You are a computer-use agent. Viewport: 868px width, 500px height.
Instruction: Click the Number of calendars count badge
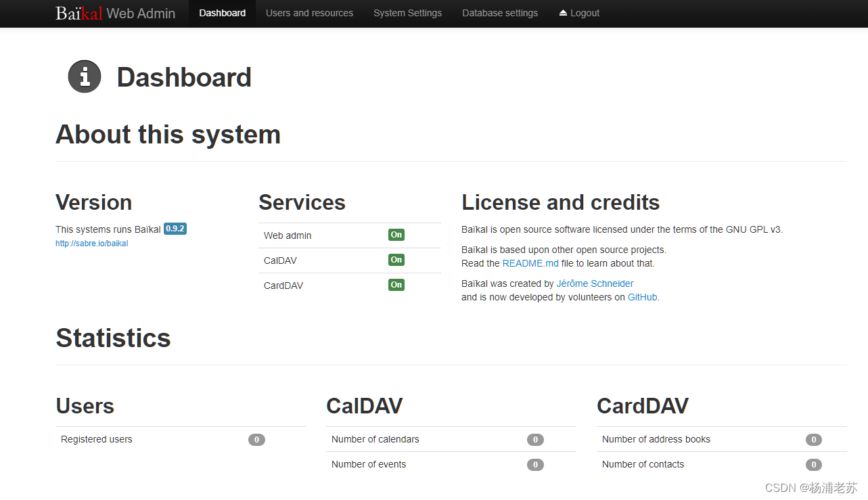click(x=535, y=440)
